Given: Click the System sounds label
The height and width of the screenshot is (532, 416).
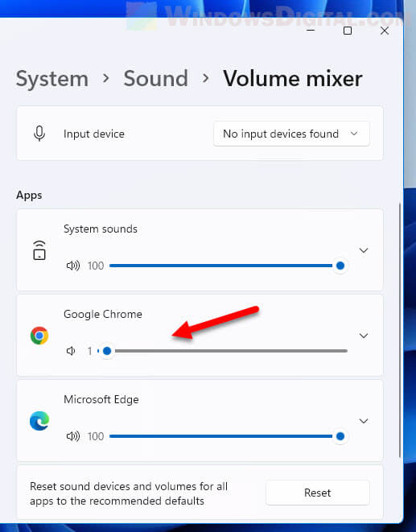Looking at the screenshot, I should tap(101, 229).
